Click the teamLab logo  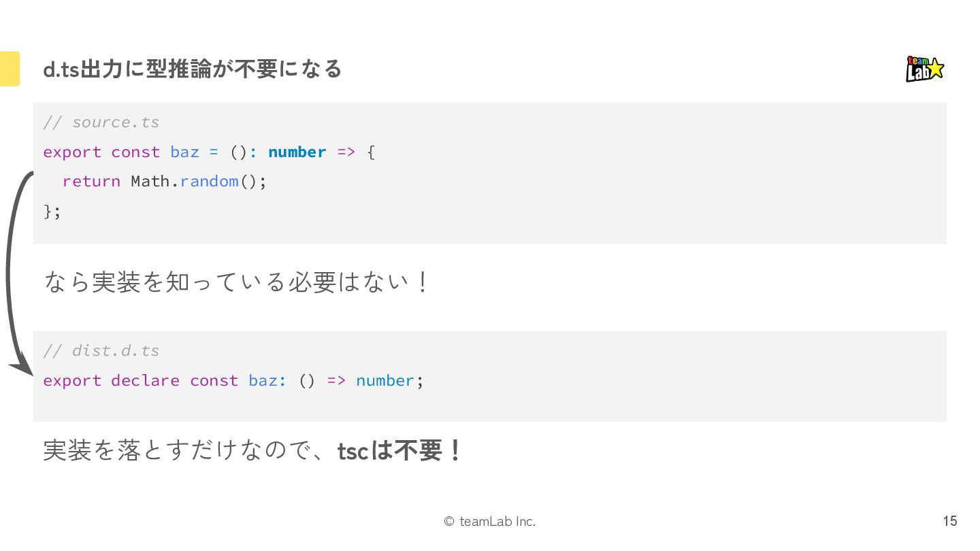[924, 69]
